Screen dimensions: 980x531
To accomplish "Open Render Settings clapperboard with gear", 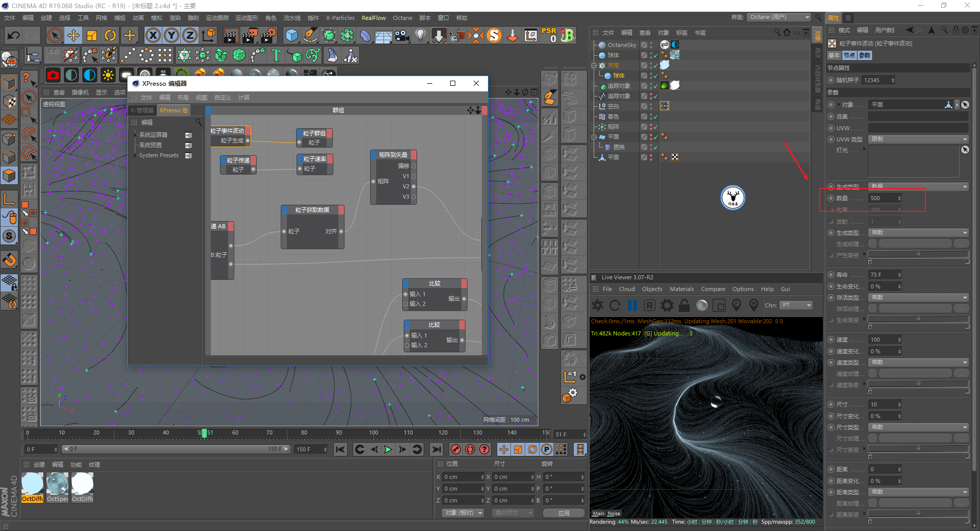I will (268, 35).
